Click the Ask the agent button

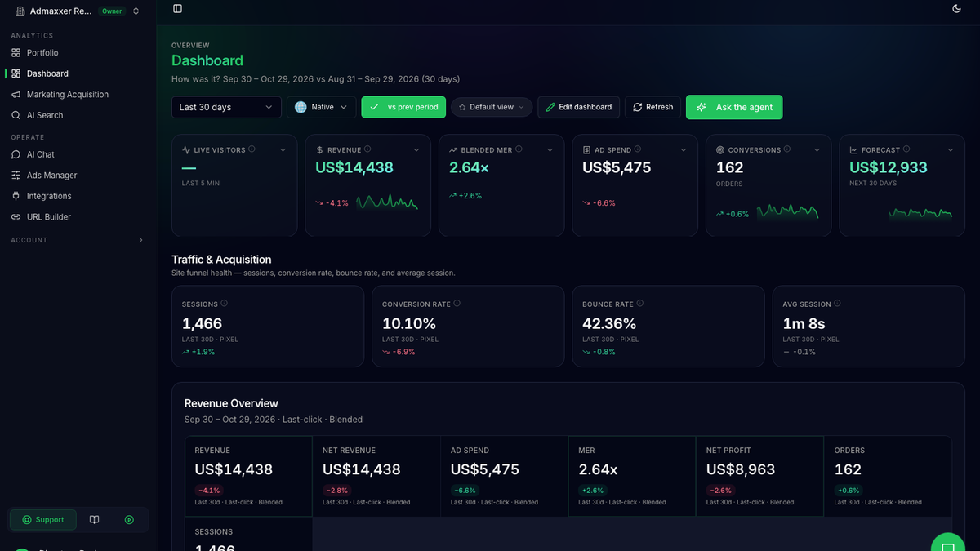[734, 107]
